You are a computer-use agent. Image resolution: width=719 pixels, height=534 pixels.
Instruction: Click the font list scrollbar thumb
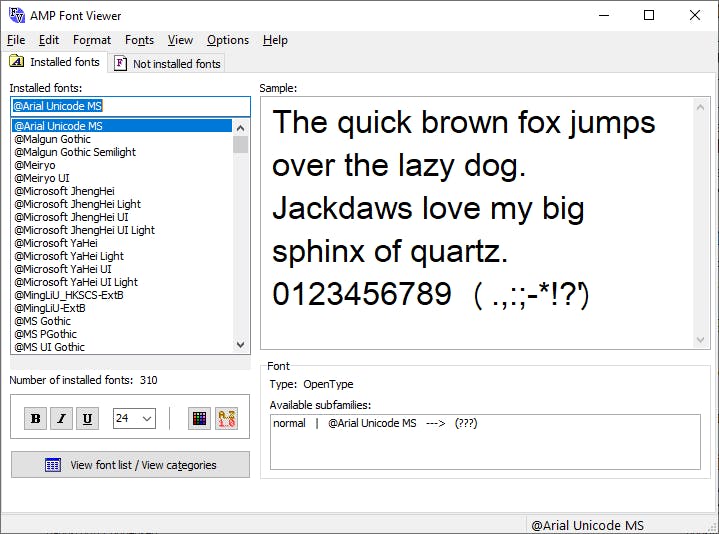(241, 144)
